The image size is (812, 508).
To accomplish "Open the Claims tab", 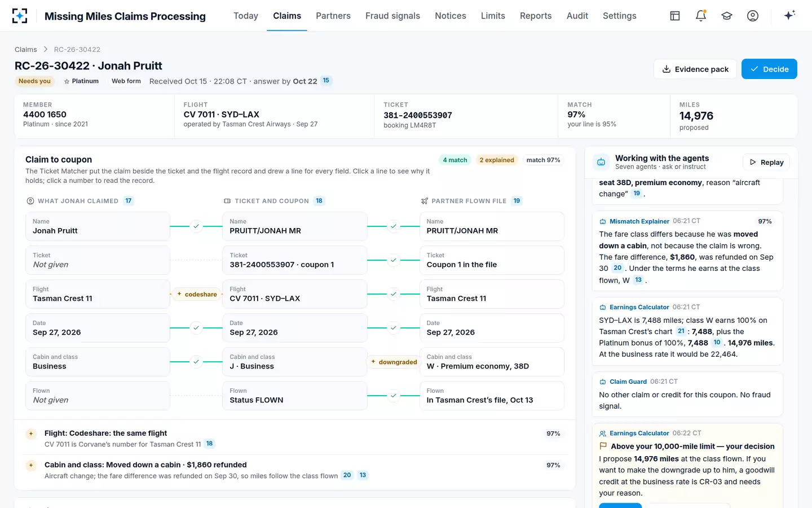I will (287, 16).
